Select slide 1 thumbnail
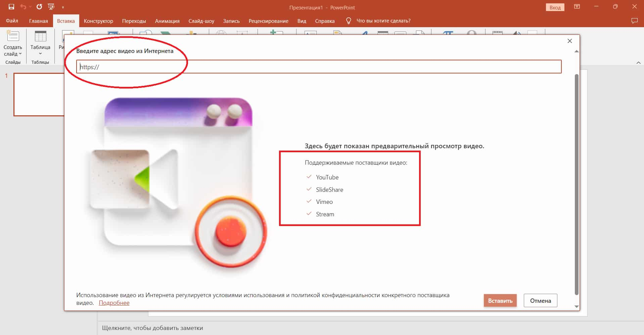 tap(39, 95)
